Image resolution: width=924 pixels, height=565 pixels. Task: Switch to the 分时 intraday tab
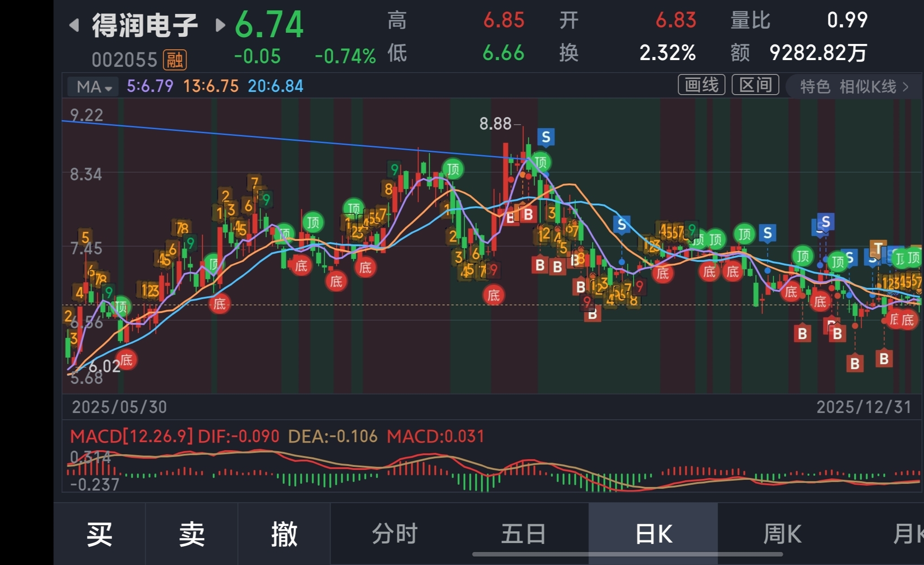click(x=395, y=534)
